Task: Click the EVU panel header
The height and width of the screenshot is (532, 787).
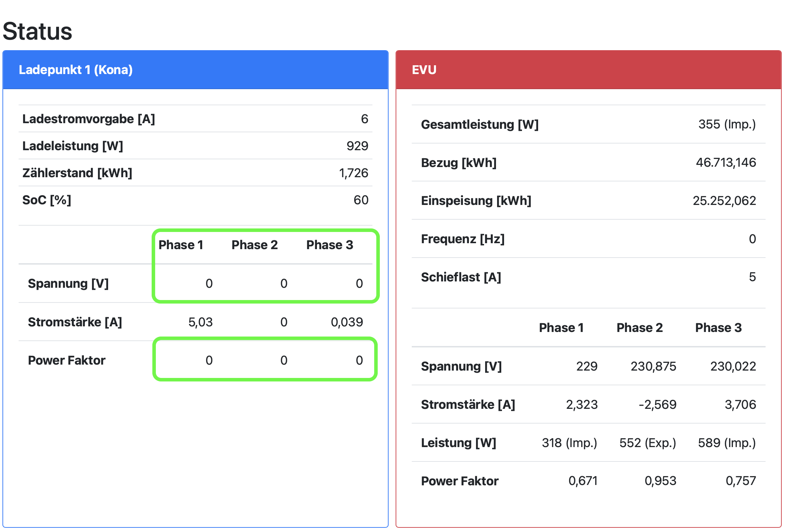Action: click(x=424, y=70)
